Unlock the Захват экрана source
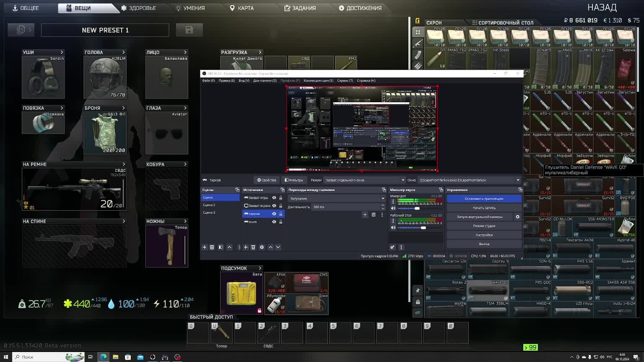 [281, 206]
